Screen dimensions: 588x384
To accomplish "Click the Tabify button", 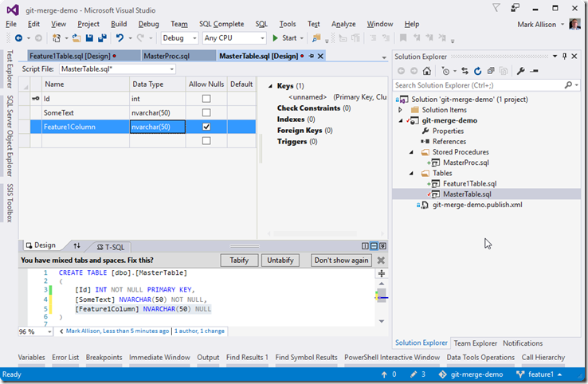I will click(x=239, y=261).
